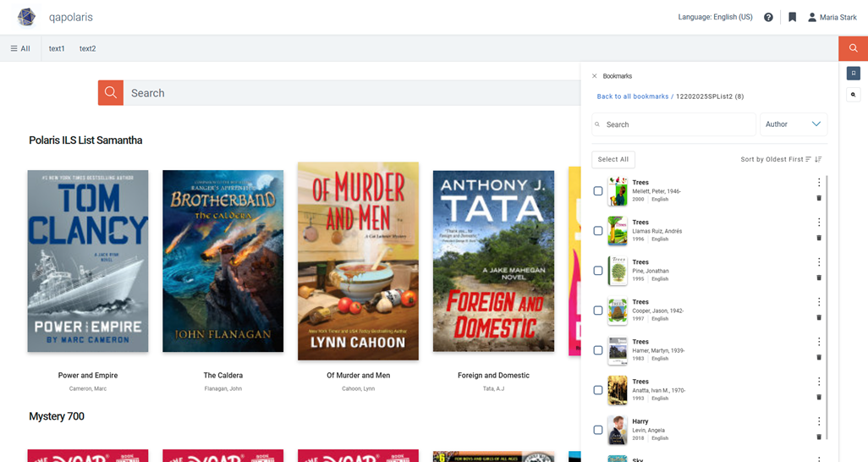868x462 pixels.
Task: Click the Power and Empire title link
Action: [88, 376]
